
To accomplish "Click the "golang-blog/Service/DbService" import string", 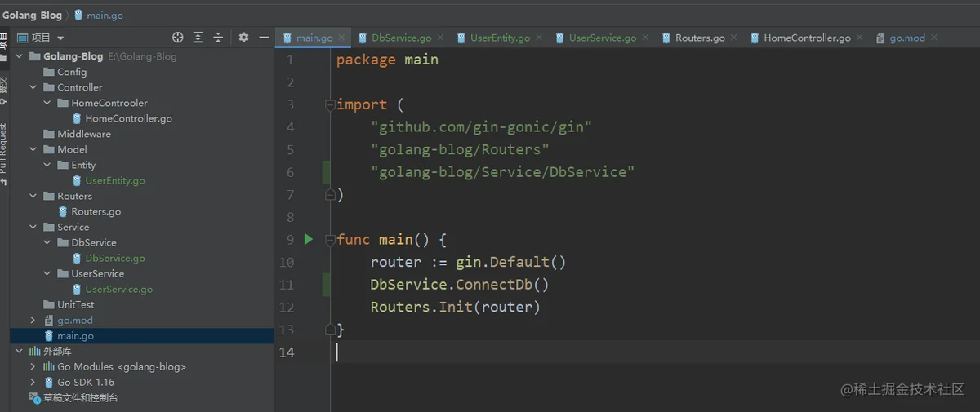I will tap(502, 172).
